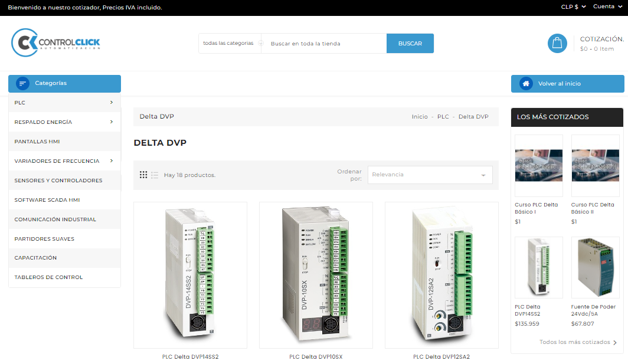Open the Pantallas HMI category

pyautogui.click(x=37, y=142)
